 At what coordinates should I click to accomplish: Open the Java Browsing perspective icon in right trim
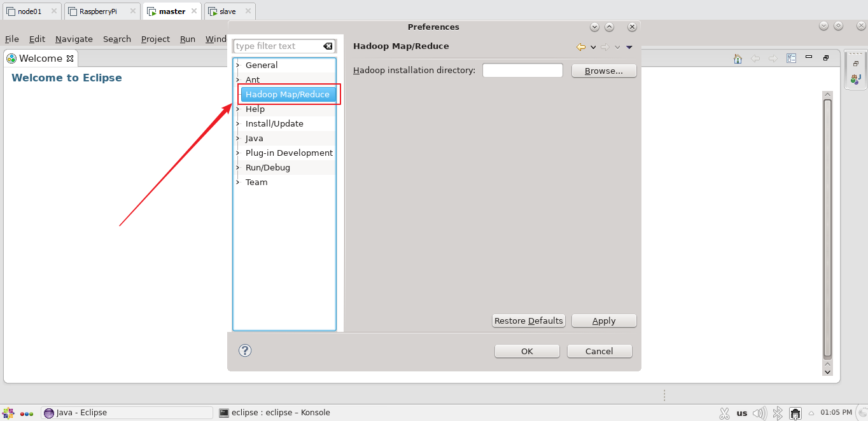(x=856, y=79)
